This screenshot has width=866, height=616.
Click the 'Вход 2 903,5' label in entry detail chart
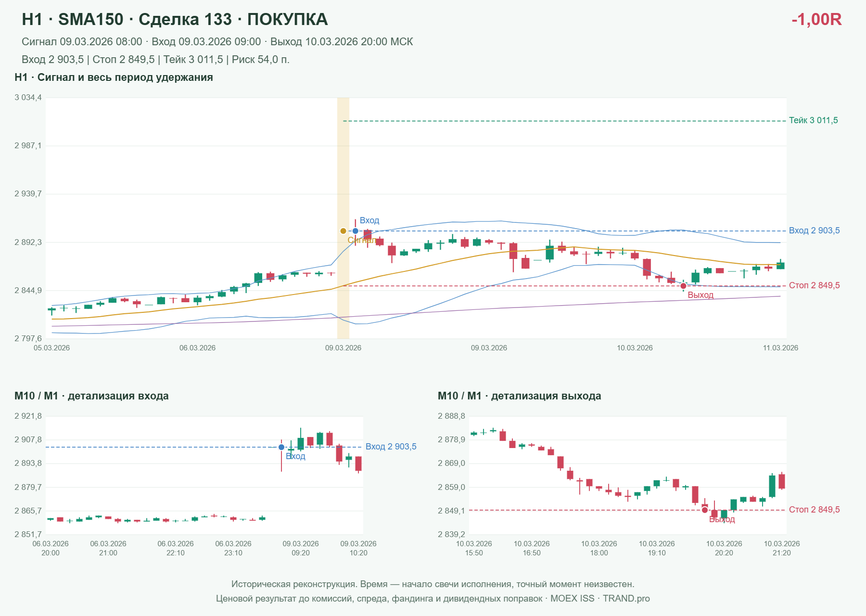(391, 447)
